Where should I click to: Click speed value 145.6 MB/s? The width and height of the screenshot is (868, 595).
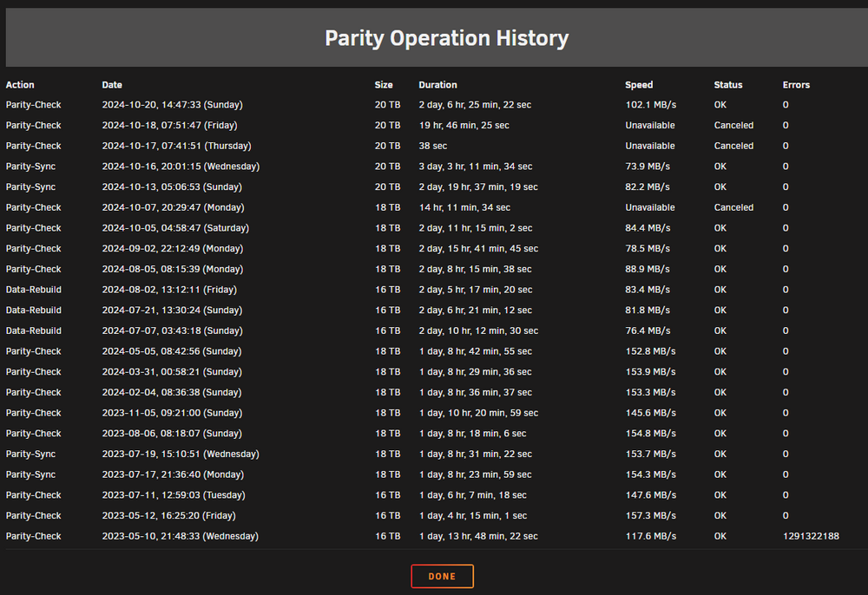[x=650, y=413]
